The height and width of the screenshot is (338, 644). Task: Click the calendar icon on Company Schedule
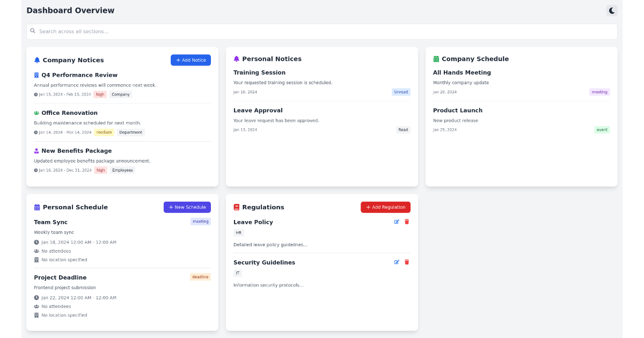click(436, 58)
